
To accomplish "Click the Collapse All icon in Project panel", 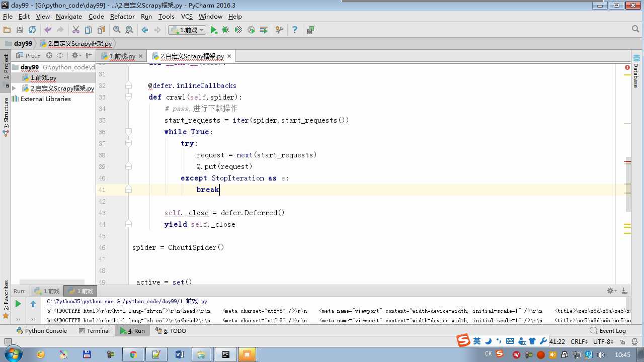I will pyautogui.click(x=60, y=55).
